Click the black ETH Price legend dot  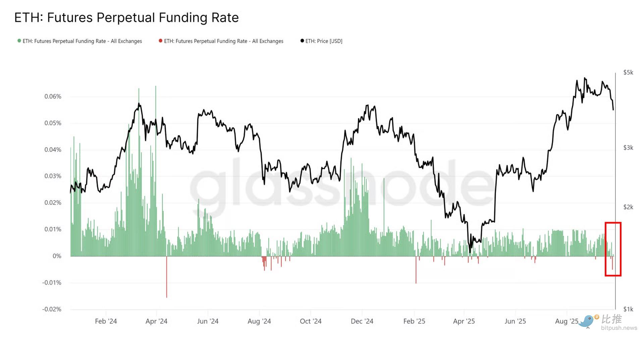coord(302,41)
